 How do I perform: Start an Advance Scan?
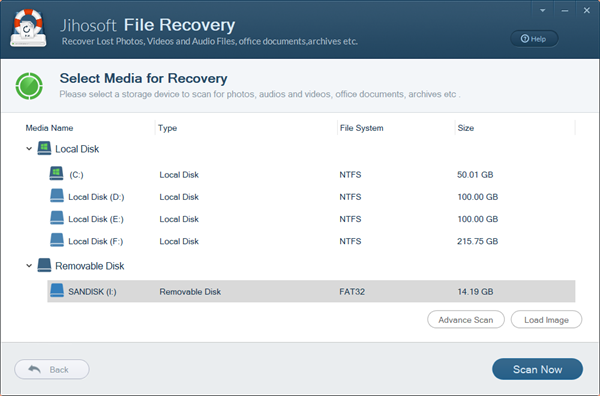(466, 319)
